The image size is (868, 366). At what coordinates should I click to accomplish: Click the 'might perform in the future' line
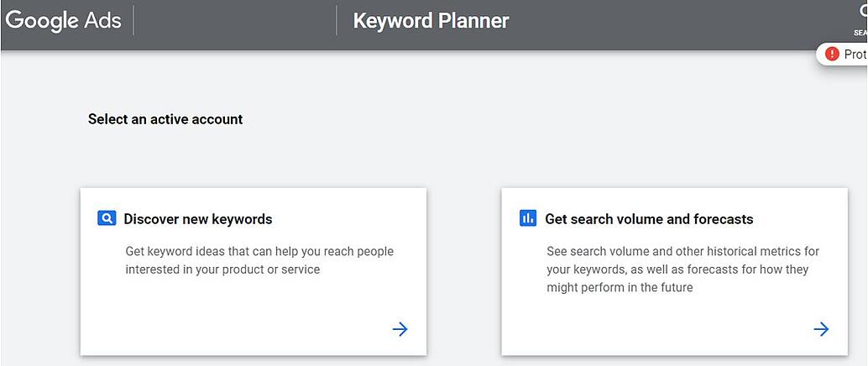pos(620,288)
